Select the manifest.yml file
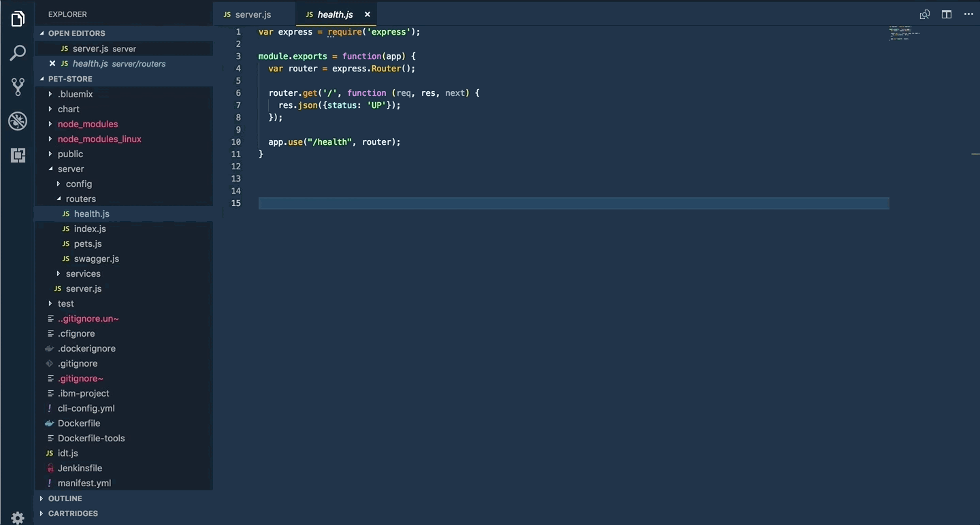 (84, 483)
